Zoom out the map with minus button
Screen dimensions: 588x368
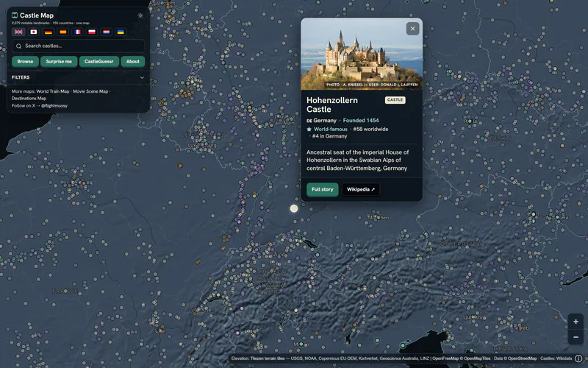coord(576,337)
